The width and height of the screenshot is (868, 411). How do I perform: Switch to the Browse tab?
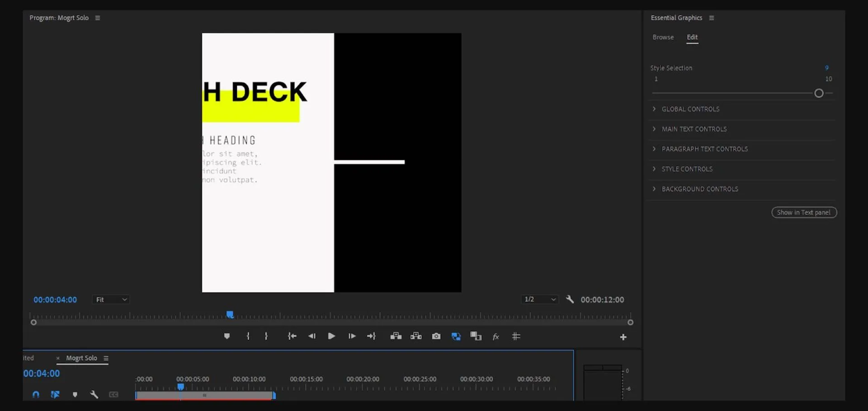coord(663,37)
